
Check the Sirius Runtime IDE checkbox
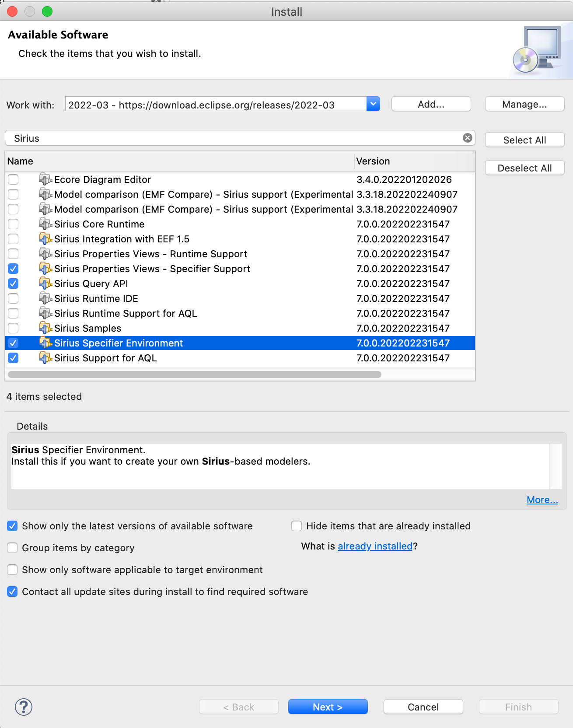point(13,298)
